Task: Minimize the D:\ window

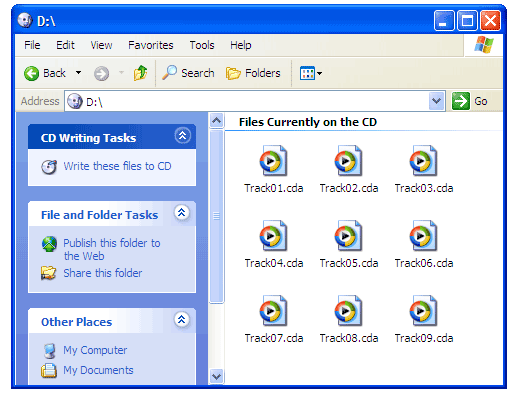Action: (444, 21)
